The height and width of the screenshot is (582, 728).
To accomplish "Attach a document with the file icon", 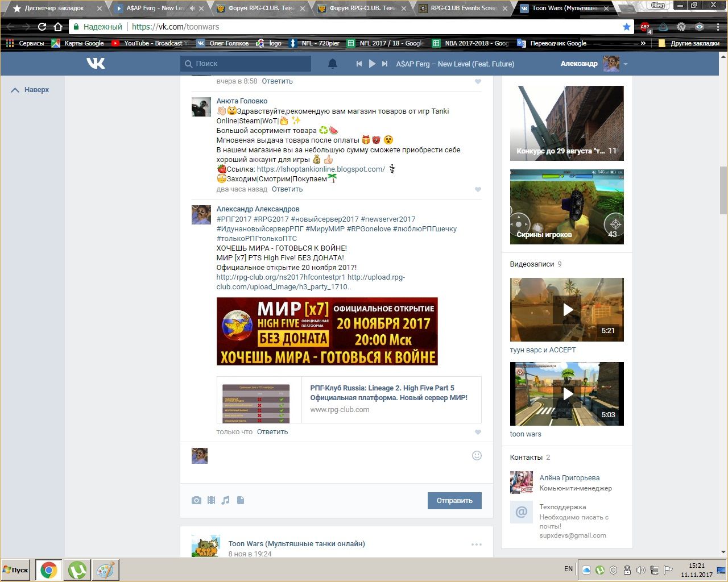I will click(x=241, y=501).
